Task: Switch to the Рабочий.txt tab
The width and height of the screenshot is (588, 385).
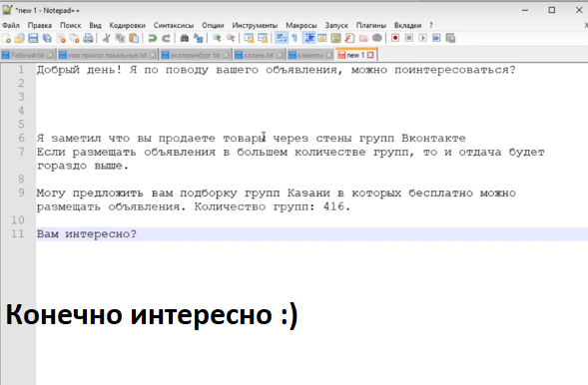Action: tap(27, 56)
